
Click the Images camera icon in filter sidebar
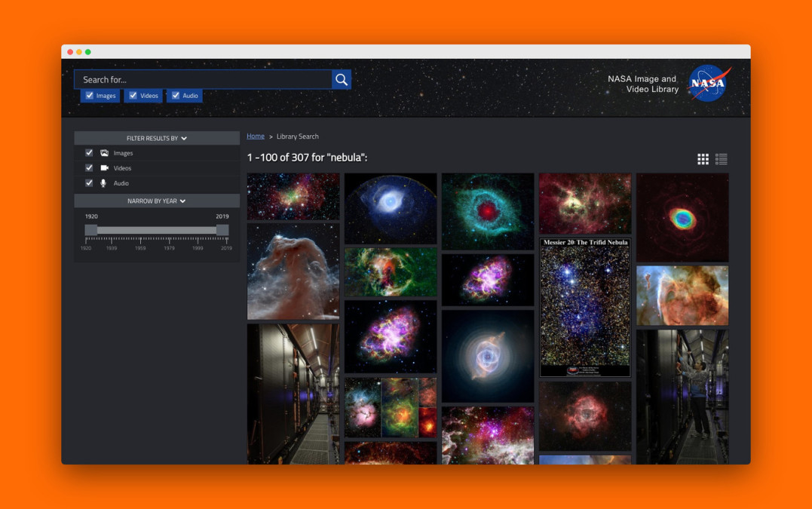(x=105, y=152)
